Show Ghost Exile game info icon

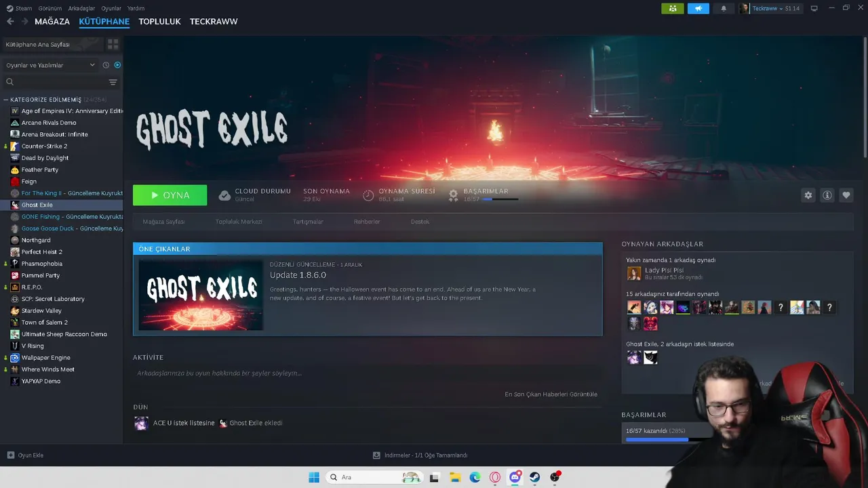point(827,195)
